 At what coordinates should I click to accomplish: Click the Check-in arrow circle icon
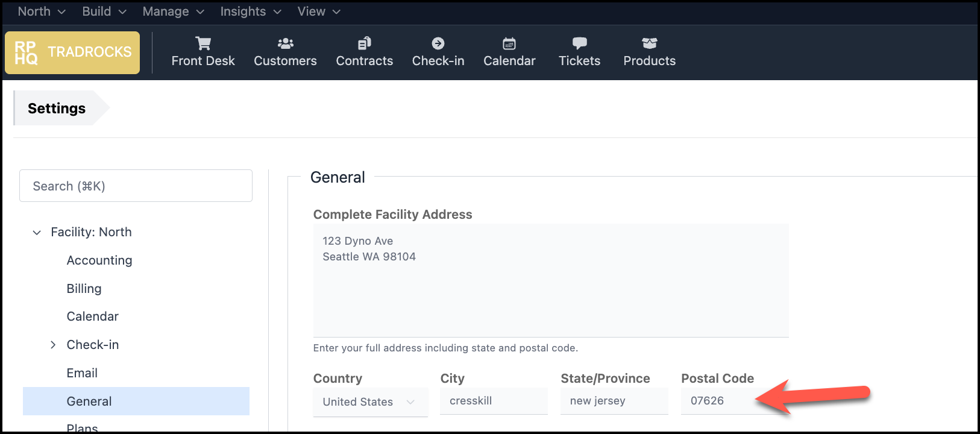pyautogui.click(x=438, y=43)
